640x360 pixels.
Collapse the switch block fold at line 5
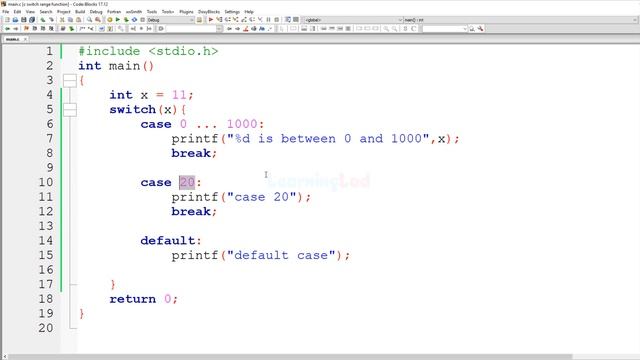[x=70, y=110]
